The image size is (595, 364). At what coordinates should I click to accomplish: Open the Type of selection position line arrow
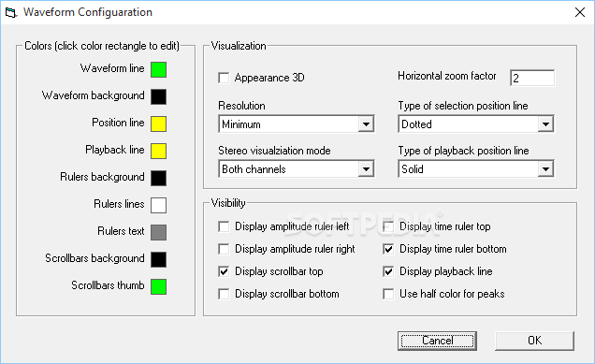click(x=545, y=124)
